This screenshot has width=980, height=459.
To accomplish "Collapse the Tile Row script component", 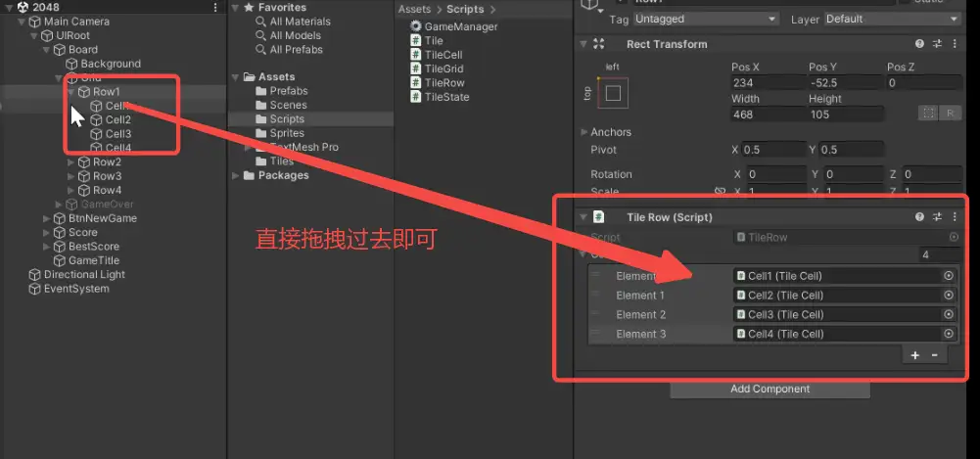I will tap(583, 217).
